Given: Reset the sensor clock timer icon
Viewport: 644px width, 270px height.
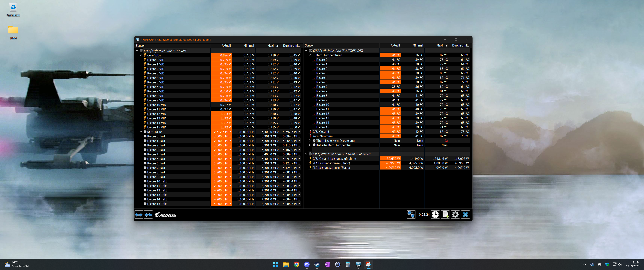Looking at the screenshot, I should tap(435, 215).
